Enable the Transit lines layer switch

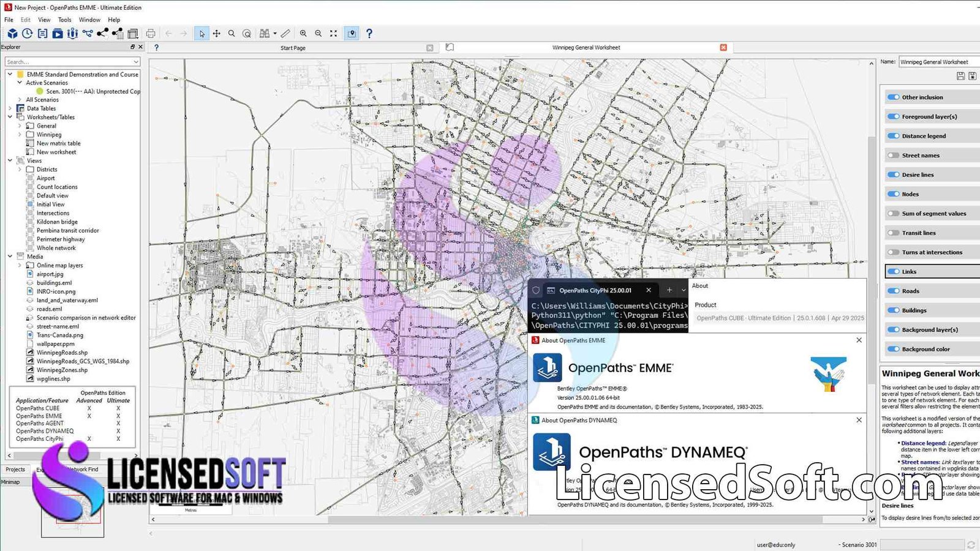894,233
